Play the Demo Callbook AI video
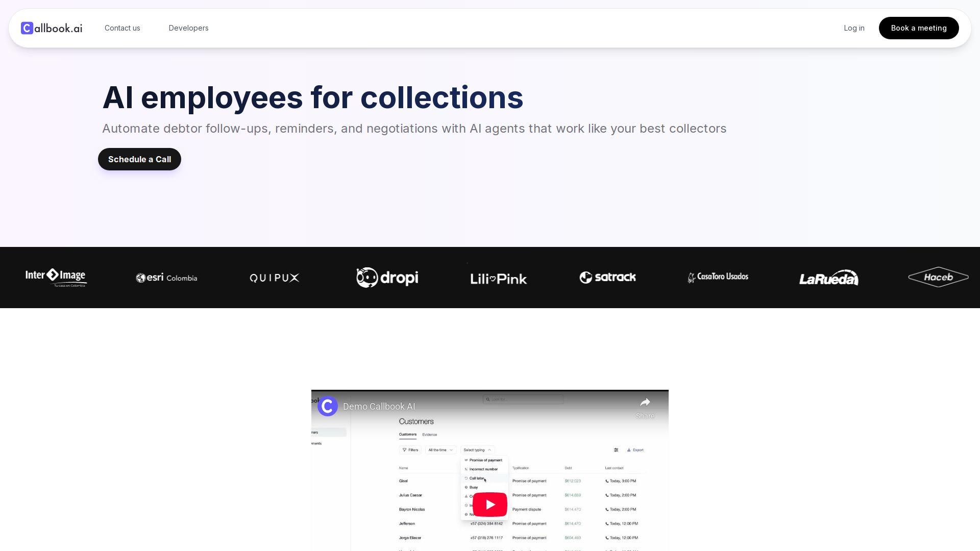Screen dimensions: 980x551 (489, 504)
